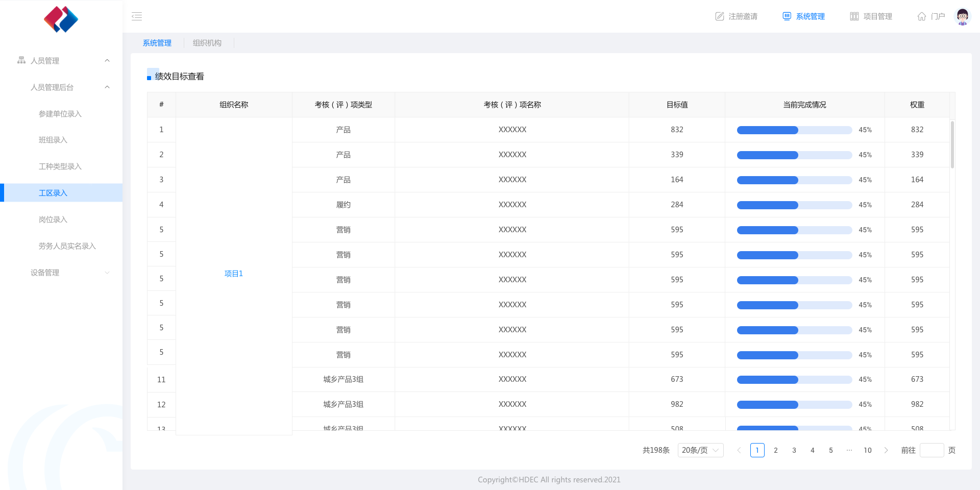Select 劳务人员实名录入 in sidebar

tap(67, 246)
